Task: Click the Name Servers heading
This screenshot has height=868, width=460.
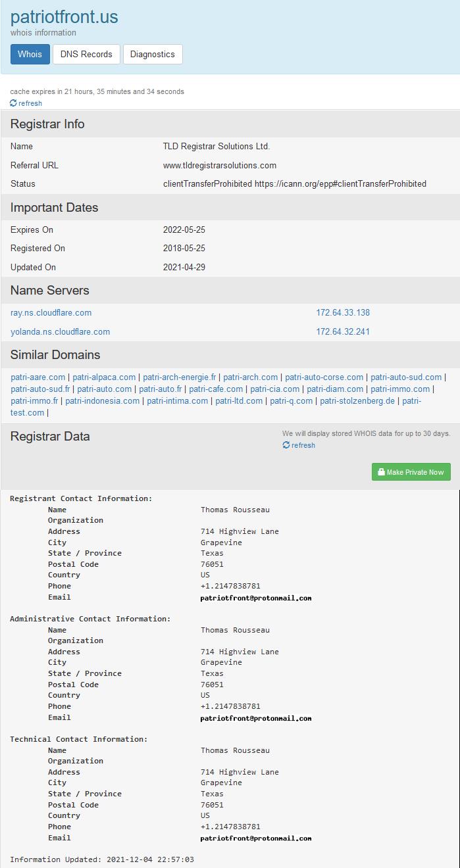Action: pos(50,291)
